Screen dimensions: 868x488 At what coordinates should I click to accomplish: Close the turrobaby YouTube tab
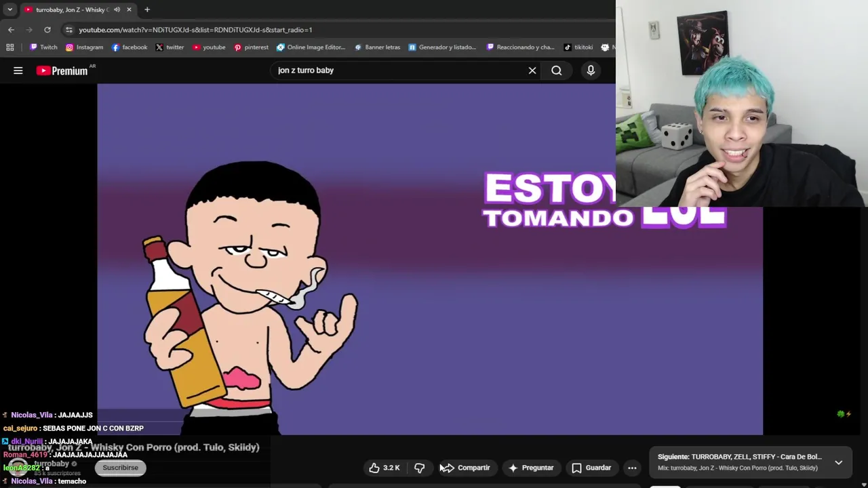coord(129,9)
